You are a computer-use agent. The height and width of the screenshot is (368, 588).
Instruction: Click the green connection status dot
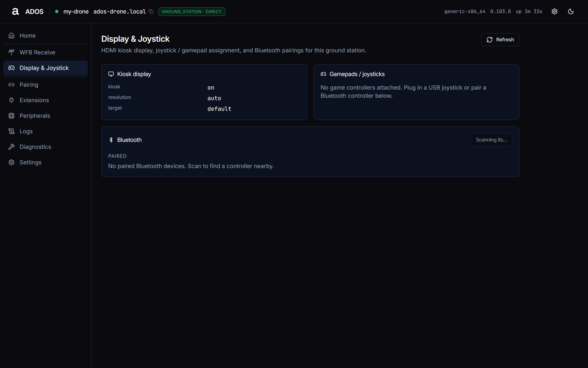[57, 11]
